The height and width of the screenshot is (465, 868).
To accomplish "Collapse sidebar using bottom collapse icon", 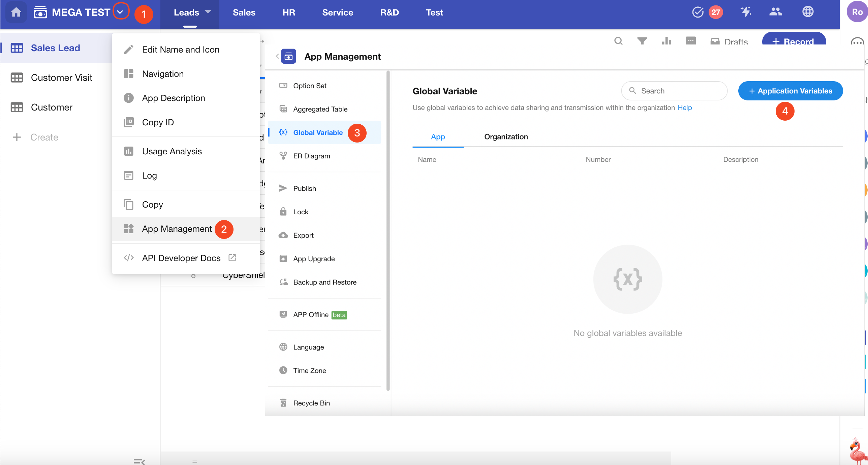I will pyautogui.click(x=139, y=461).
